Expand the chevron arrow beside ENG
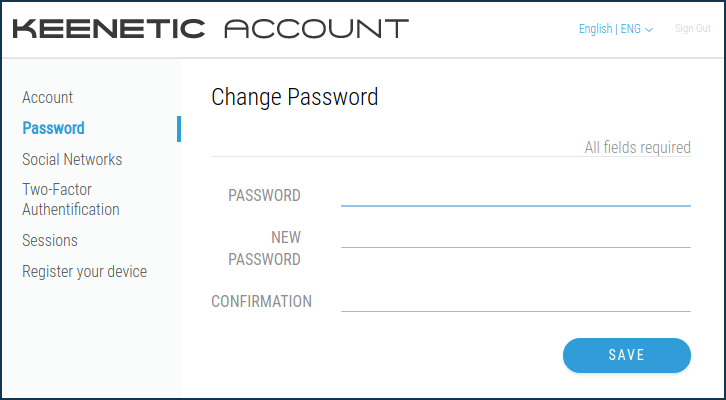 [649, 30]
